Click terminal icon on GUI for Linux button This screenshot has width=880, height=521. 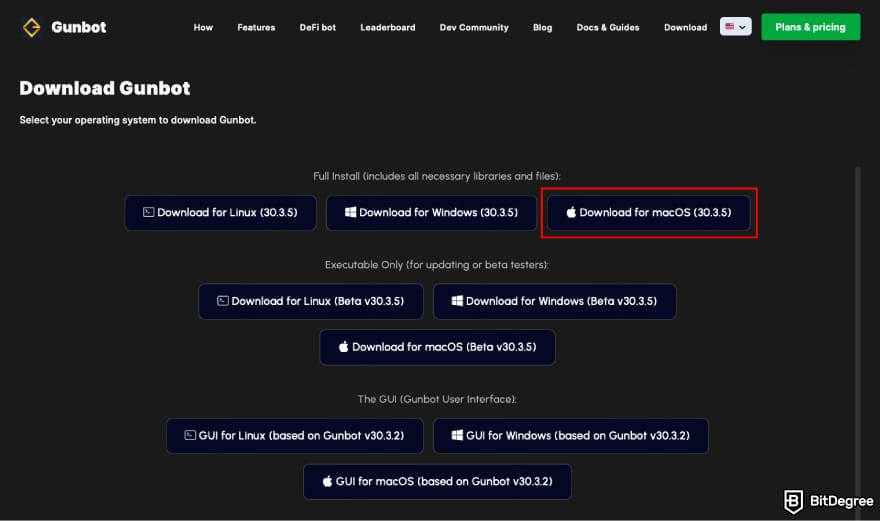[190, 435]
